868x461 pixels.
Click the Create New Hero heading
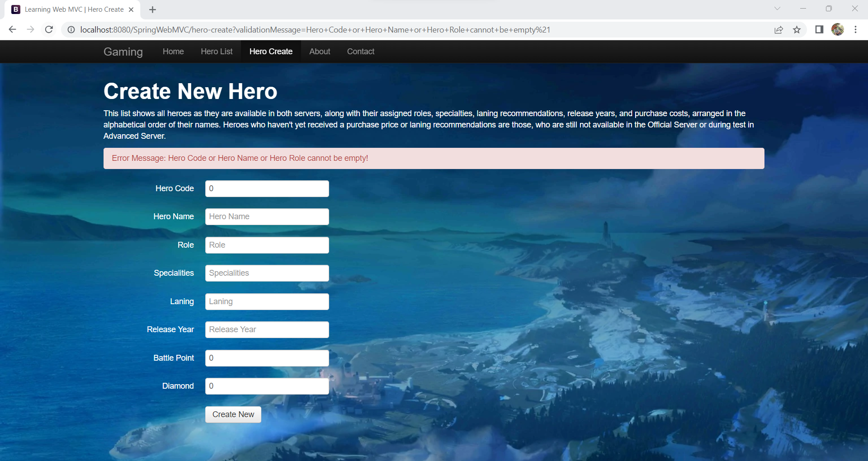click(x=190, y=91)
